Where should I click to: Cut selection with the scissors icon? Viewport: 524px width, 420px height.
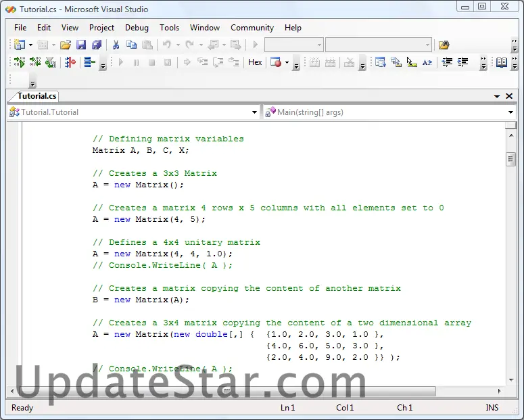pyautogui.click(x=116, y=45)
